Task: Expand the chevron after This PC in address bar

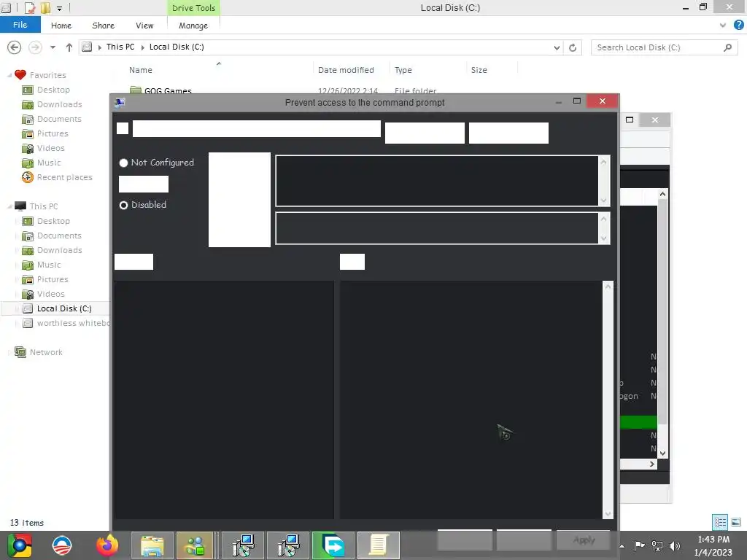Action: (x=142, y=47)
